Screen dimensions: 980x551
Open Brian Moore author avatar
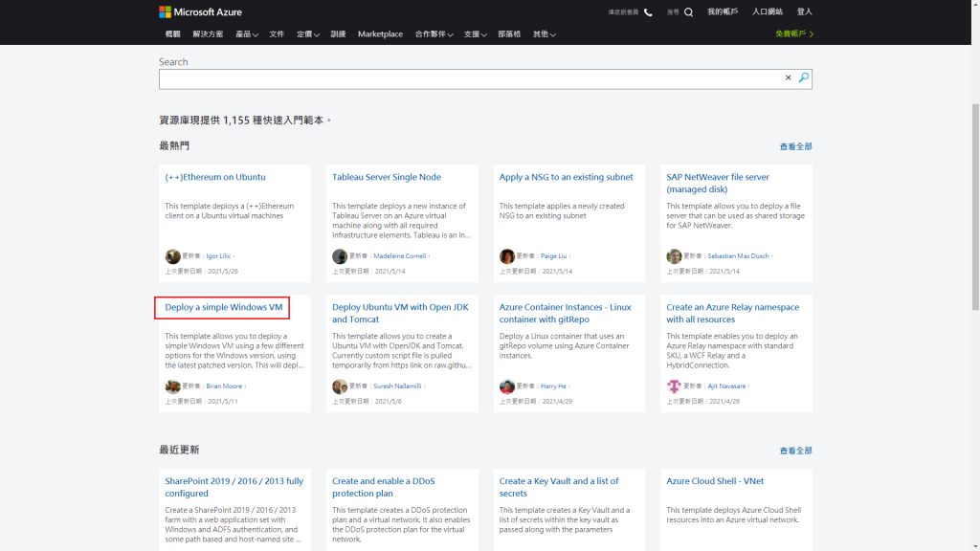click(172, 386)
